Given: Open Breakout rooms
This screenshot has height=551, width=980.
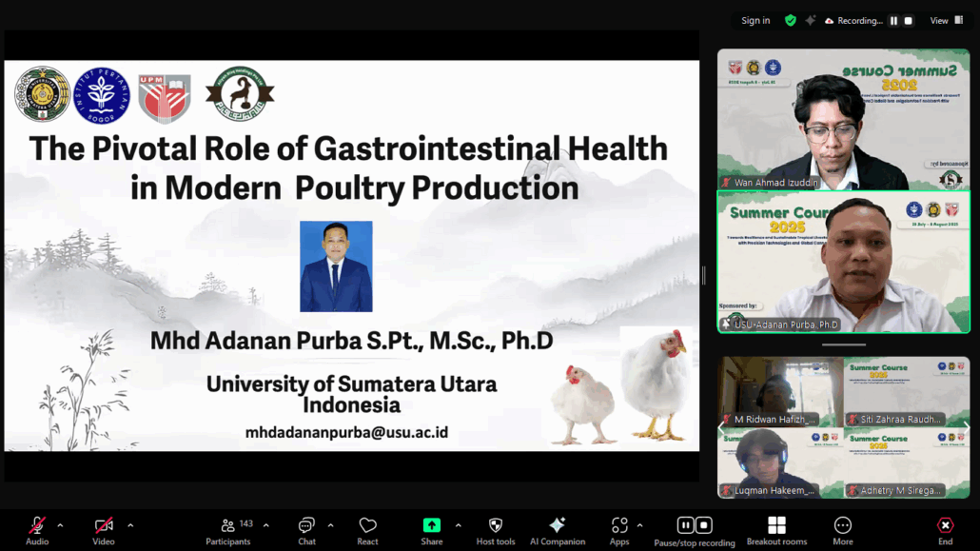Looking at the screenshot, I should click(776, 526).
